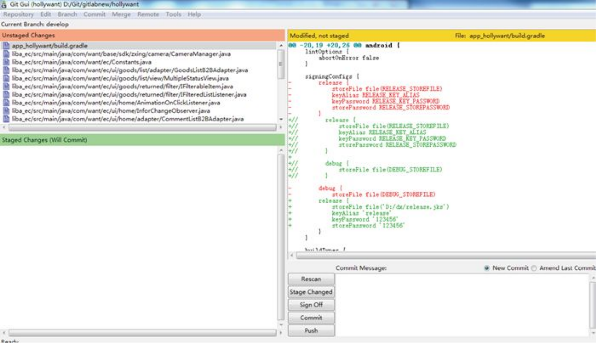Image resolution: width=607 pixels, height=360 pixels.
Task: Click staged changes vertical scrollbar
Action: (x=281, y=237)
